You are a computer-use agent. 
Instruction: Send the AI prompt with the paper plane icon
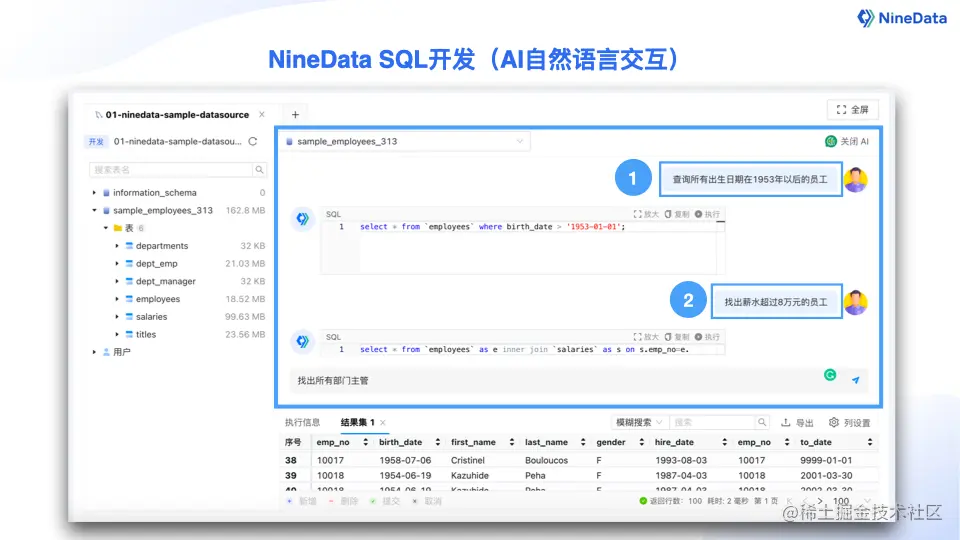click(x=855, y=380)
